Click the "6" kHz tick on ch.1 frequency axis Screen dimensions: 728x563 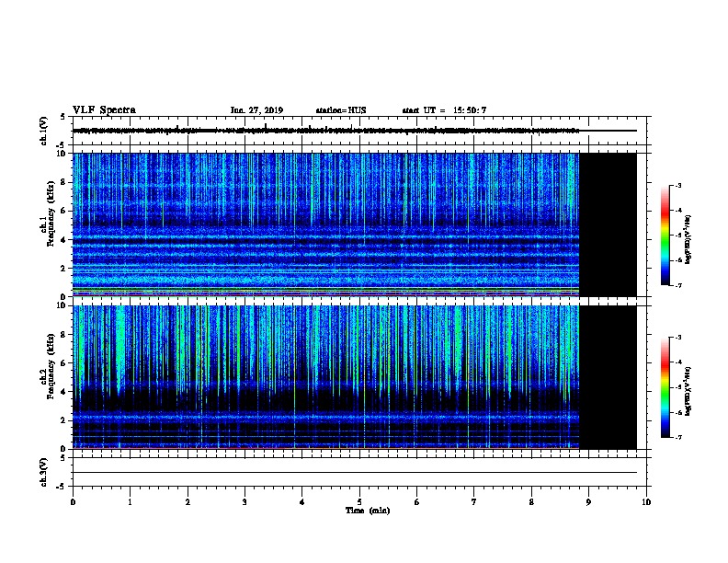point(63,211)
